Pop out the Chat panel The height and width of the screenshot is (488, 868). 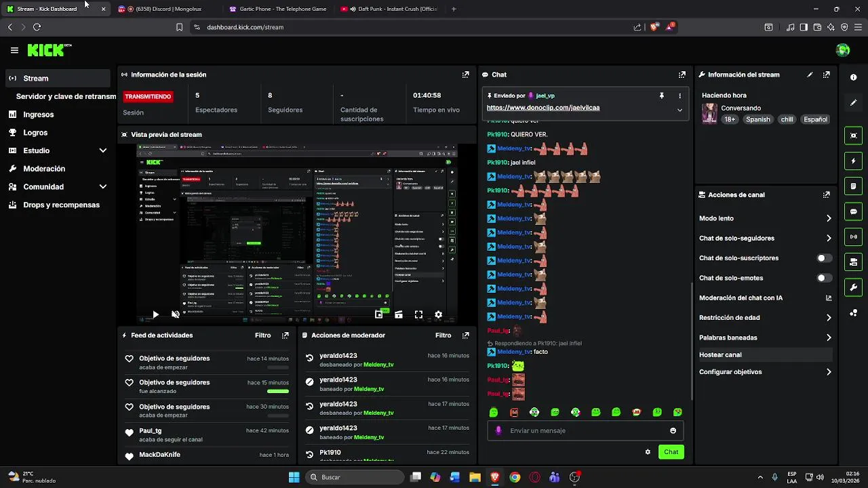[682, 75]
